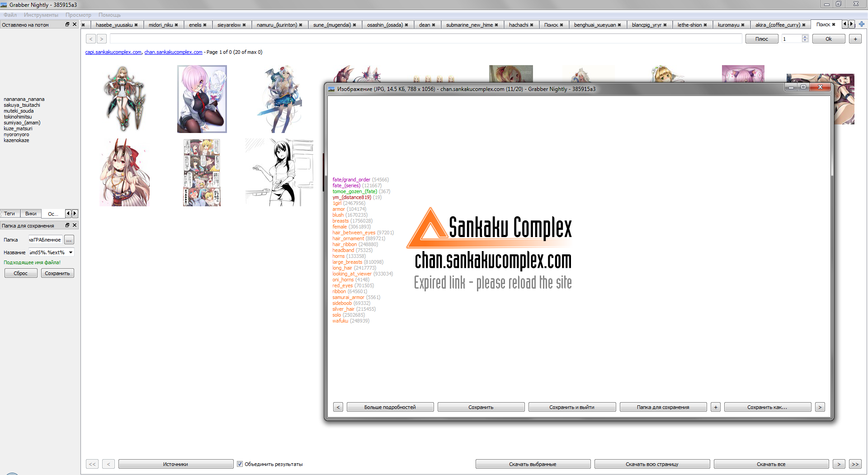Click 'Сохранить и выйти' in the image window
868x475 pixels.
572,407
